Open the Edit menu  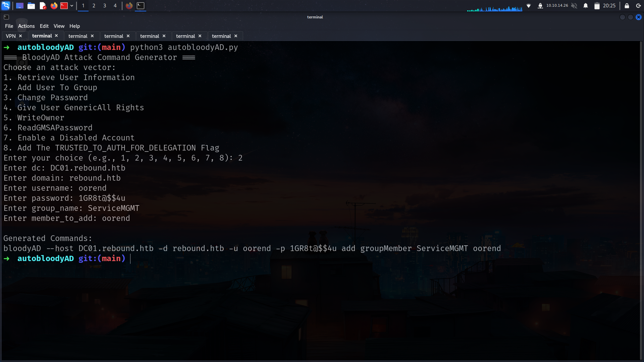[44, 26]
